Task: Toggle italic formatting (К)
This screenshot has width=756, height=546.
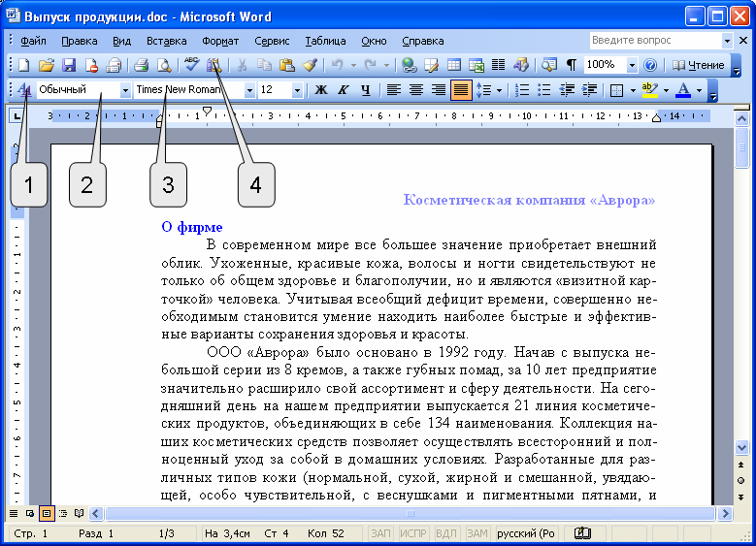Action: pos(344,89)
